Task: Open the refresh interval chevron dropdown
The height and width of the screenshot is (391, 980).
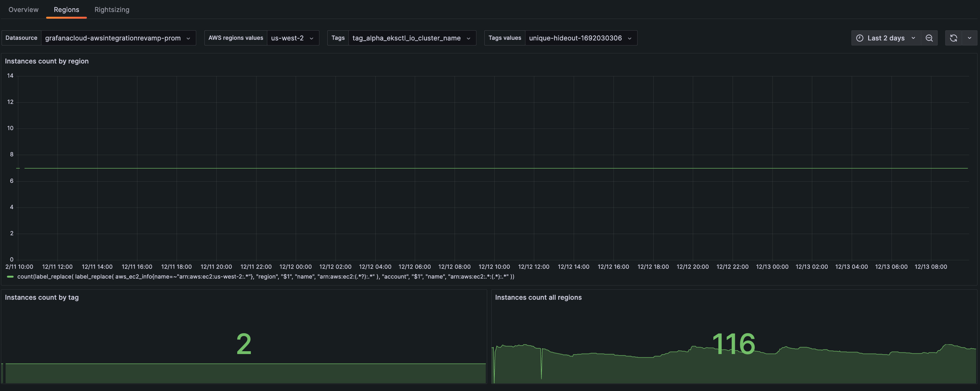Action: point(970,38)
